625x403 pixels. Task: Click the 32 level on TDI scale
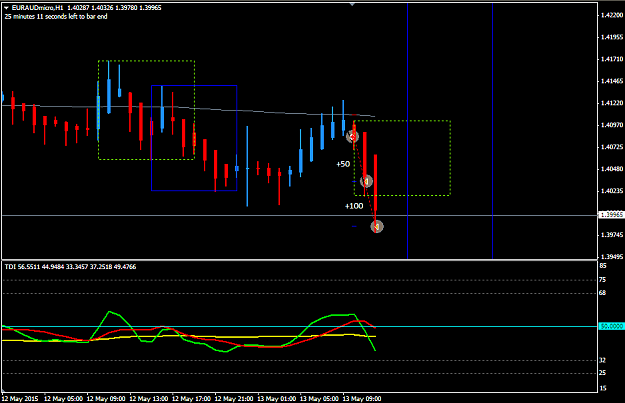(603, 360)
